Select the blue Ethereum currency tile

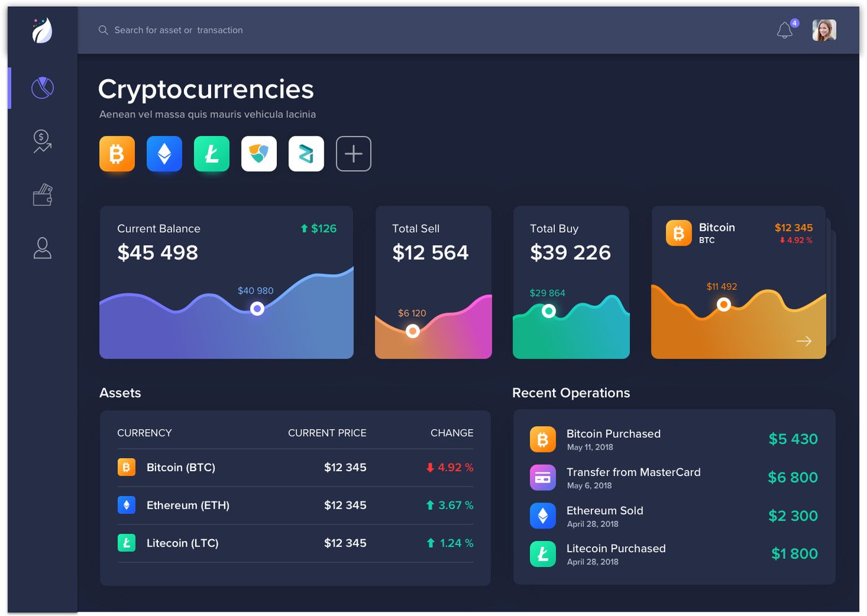tap(164, 154)
